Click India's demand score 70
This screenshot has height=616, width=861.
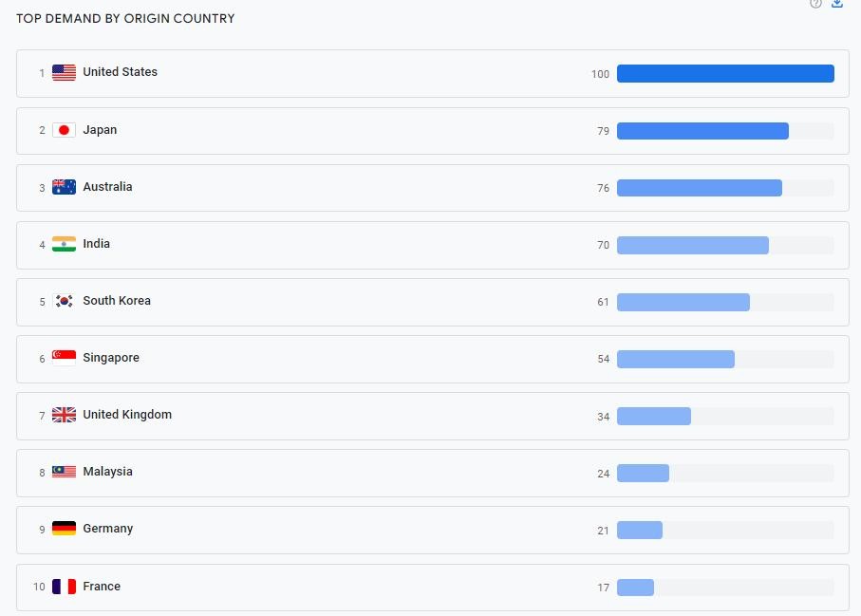(603, 246)
